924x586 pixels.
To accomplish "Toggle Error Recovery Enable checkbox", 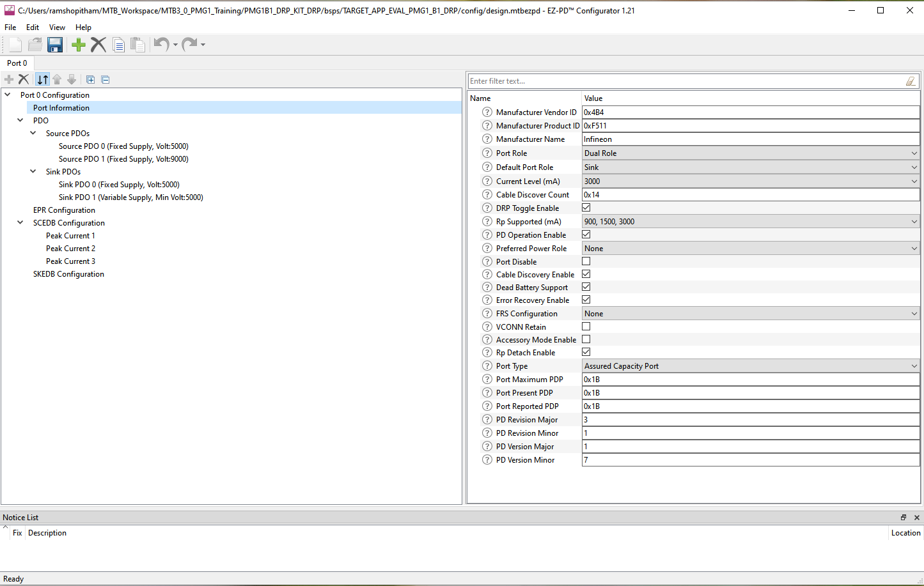I will [x=586, y=300].
